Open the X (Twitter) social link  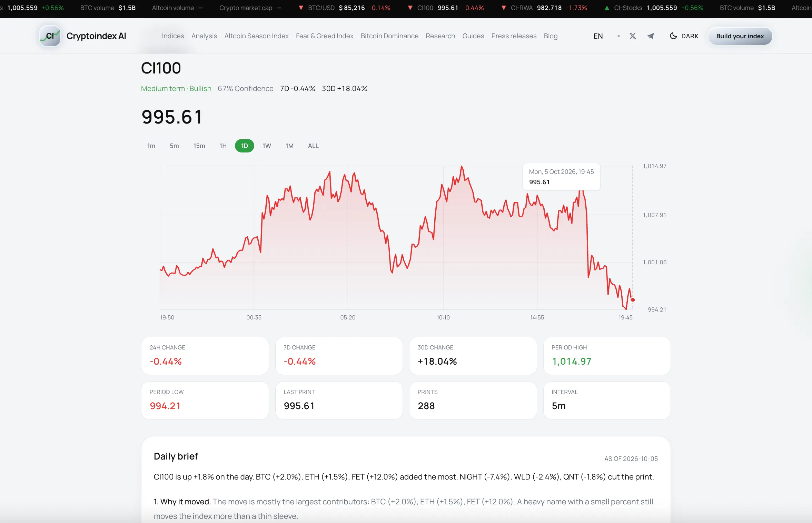tap(632, 36)
